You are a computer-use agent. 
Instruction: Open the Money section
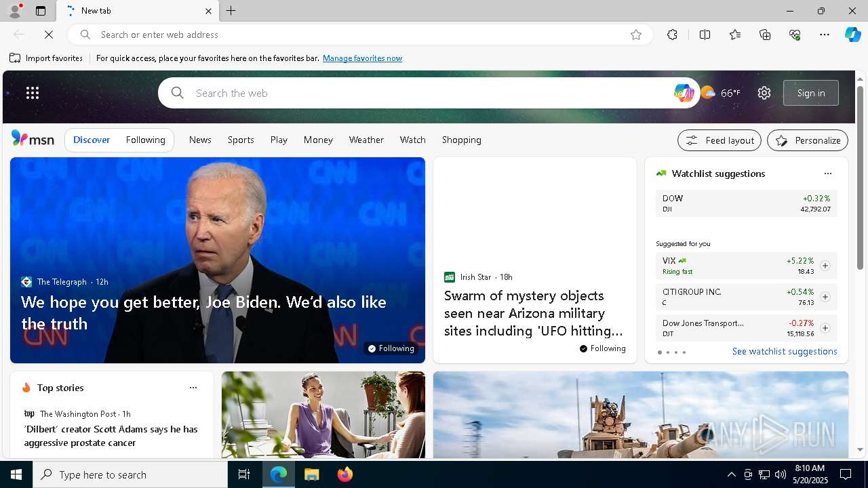coord(318,140)
